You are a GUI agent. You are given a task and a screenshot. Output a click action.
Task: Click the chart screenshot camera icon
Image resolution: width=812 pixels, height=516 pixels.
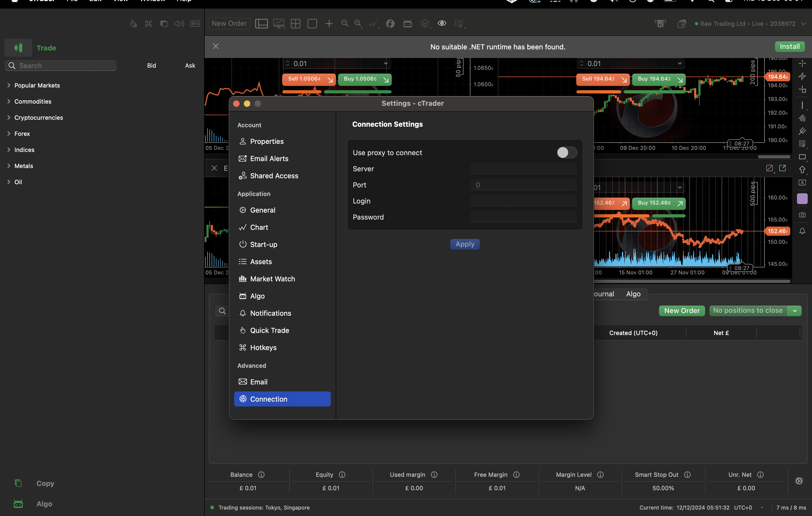click(x=802, y=215)
